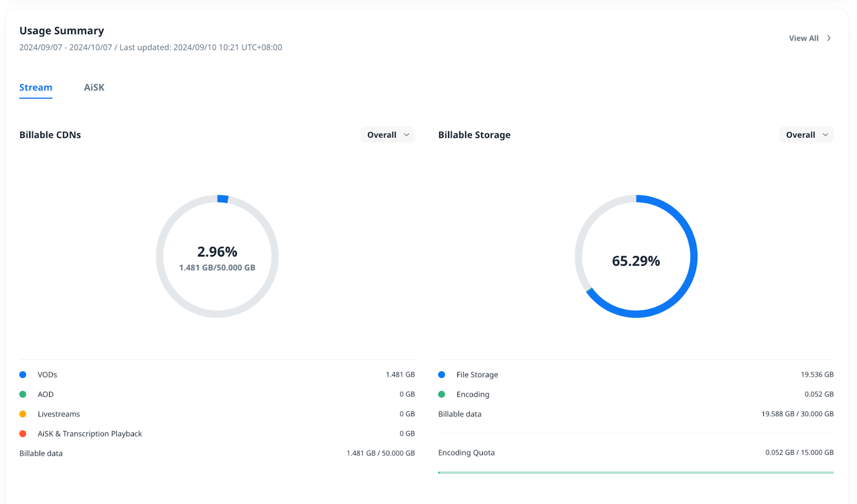Click the red AiSK & Transcription Playback dot
The image size is (857, 504).
pyautogui.click(x=23, y=434)
